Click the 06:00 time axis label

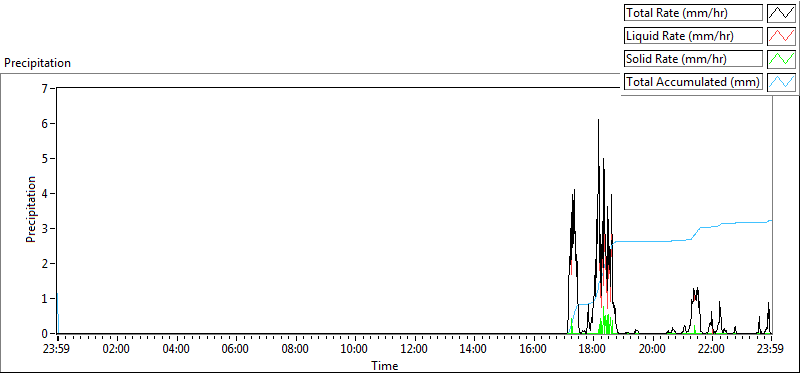pos(236,350)
